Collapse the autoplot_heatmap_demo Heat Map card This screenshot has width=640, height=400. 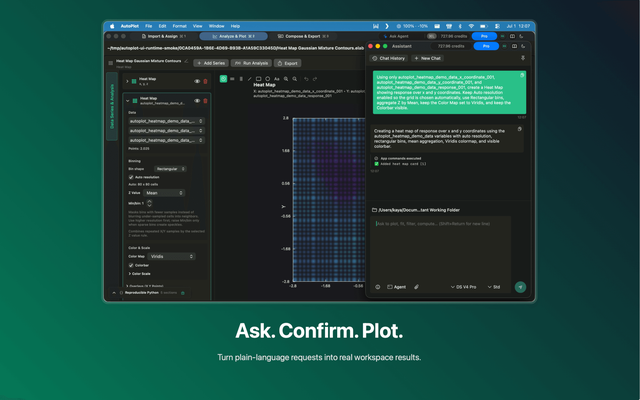tap(128, 101)
